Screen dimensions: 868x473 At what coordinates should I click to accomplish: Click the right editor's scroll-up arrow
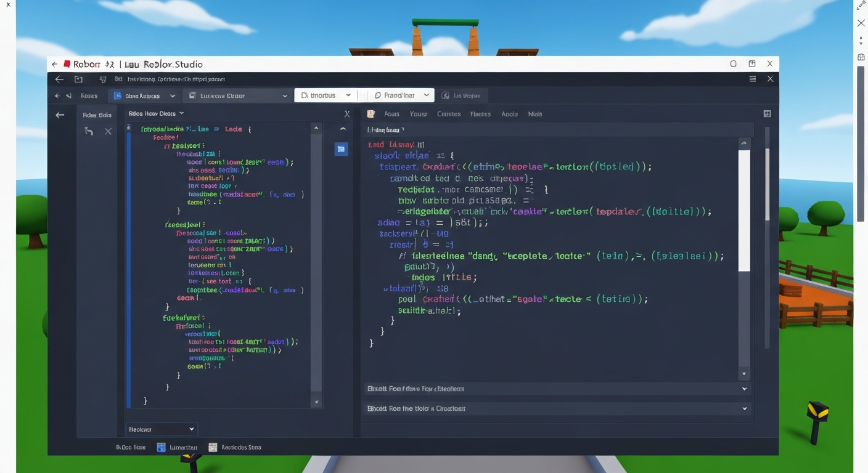(x=744, y=144)
